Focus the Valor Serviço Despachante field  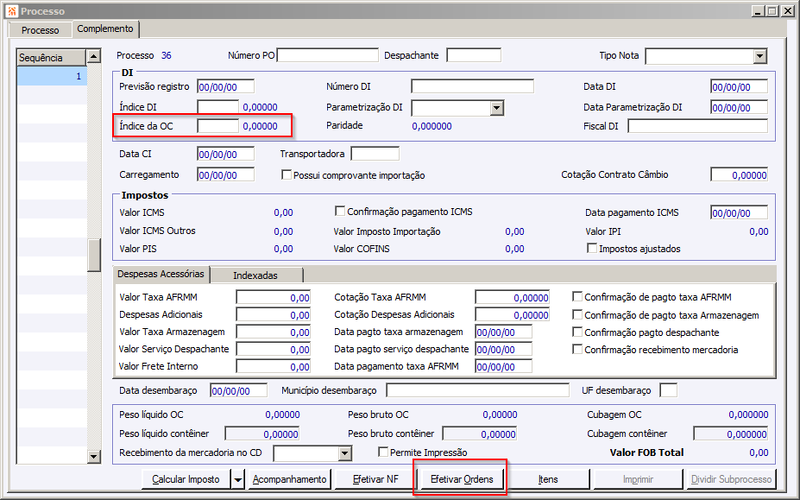click(x=273, y=349)
